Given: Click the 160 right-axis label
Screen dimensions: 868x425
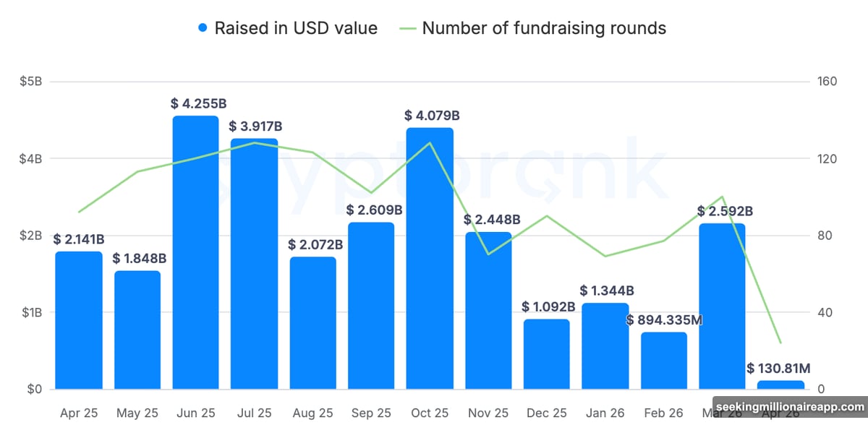Looking at the screenshot, I should pyautogui.click(x=827, y=82).
